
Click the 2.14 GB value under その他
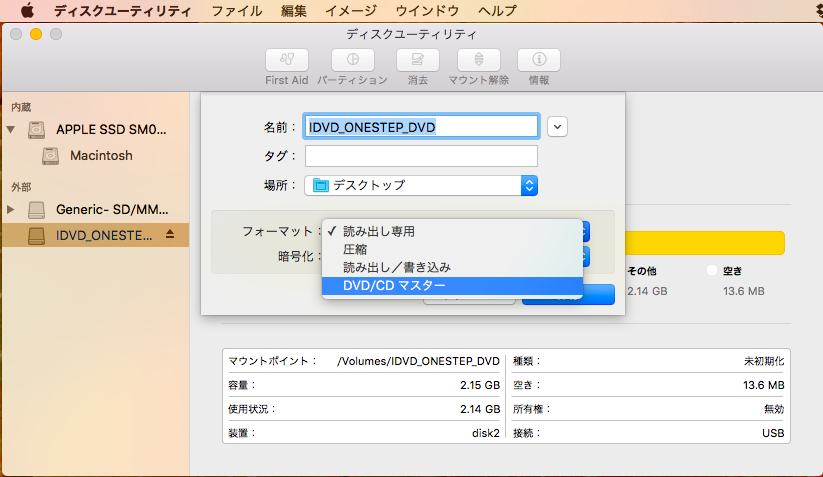click(647, 291)
